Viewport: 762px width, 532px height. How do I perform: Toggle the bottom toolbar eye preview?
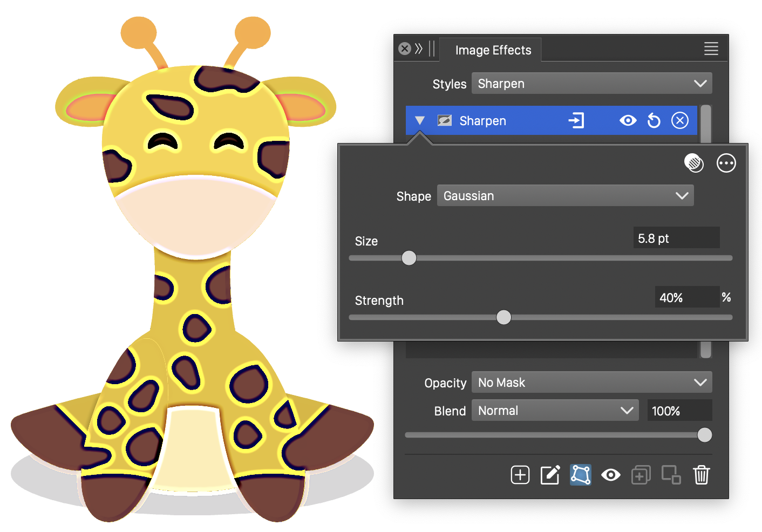[610, 475]
